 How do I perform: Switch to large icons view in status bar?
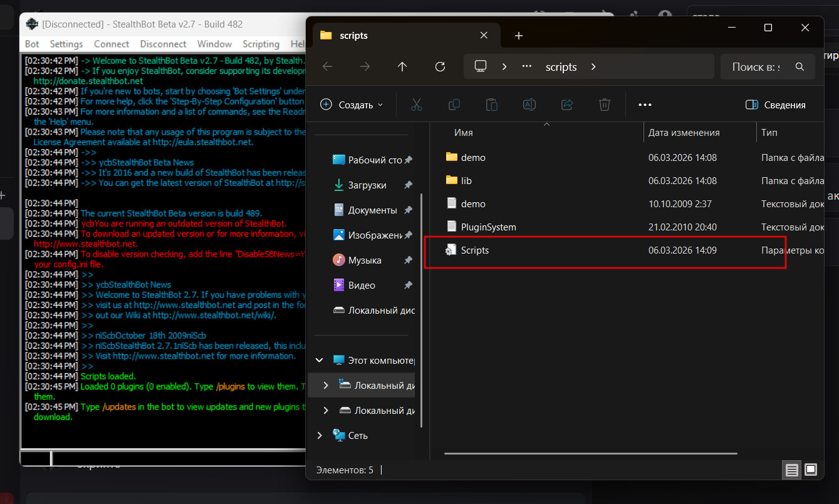click(x=811, y=470)
